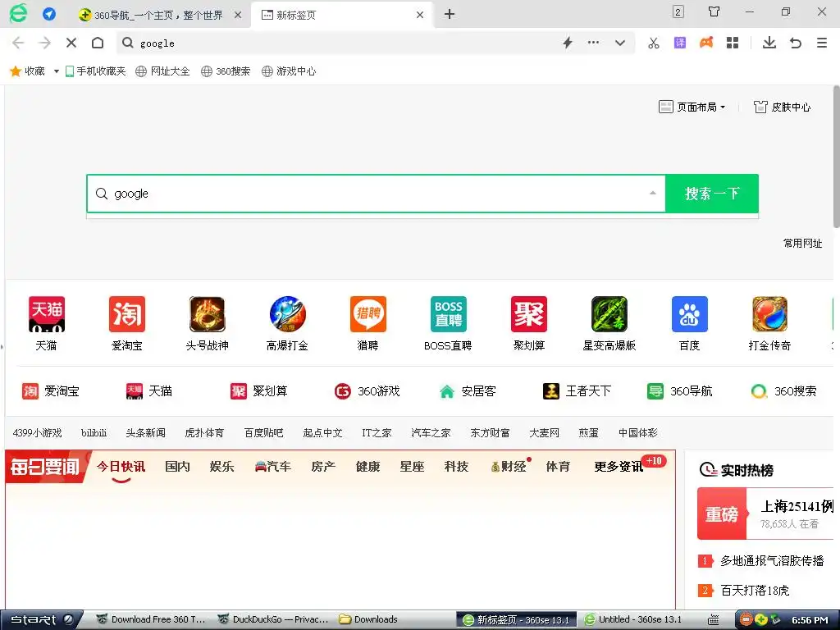Open the scissors screenshot tool
Viewport: 840px width, 630px height.
(654, 43)
